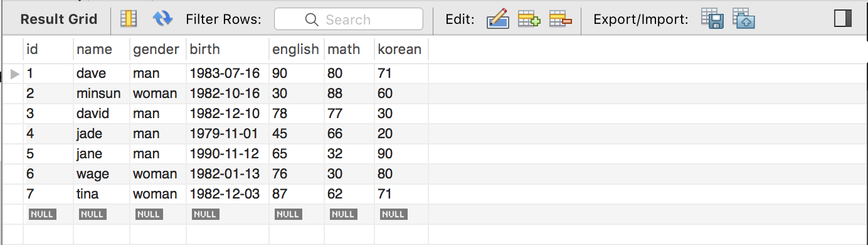This screenshot has height=245, width=868.
Task: Click the Filter Rows search field
Action: tap(349, 19)
